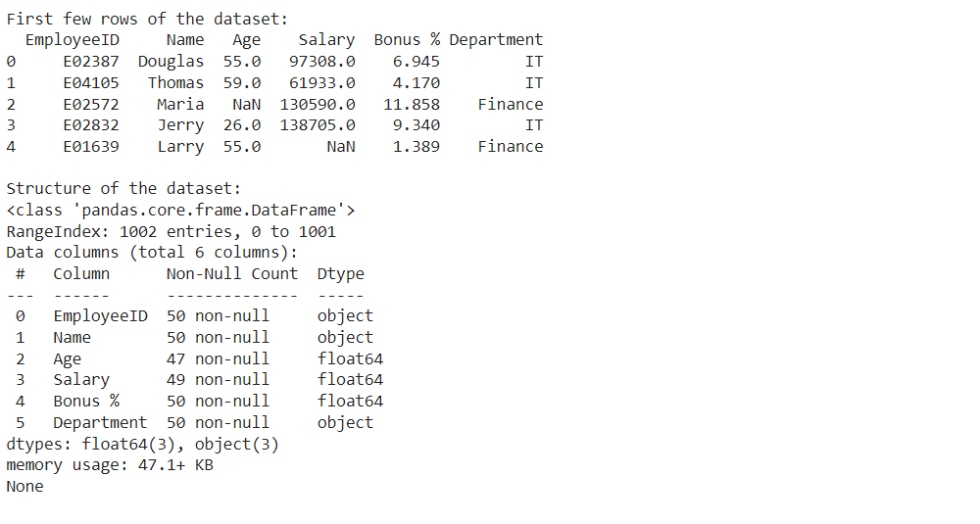Click the text 'Structure of the dataset:'
Image resolution: width=980 pixels, height=524 pixels.
[x=123, y=189]
